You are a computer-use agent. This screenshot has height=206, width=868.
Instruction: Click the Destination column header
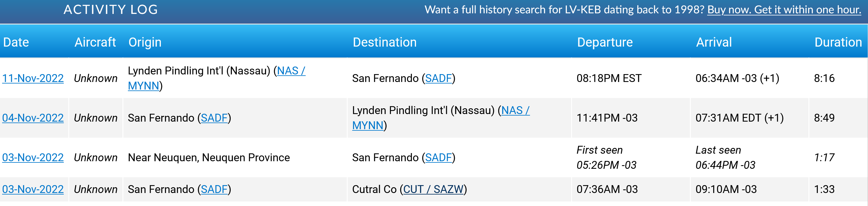(385, 42)
